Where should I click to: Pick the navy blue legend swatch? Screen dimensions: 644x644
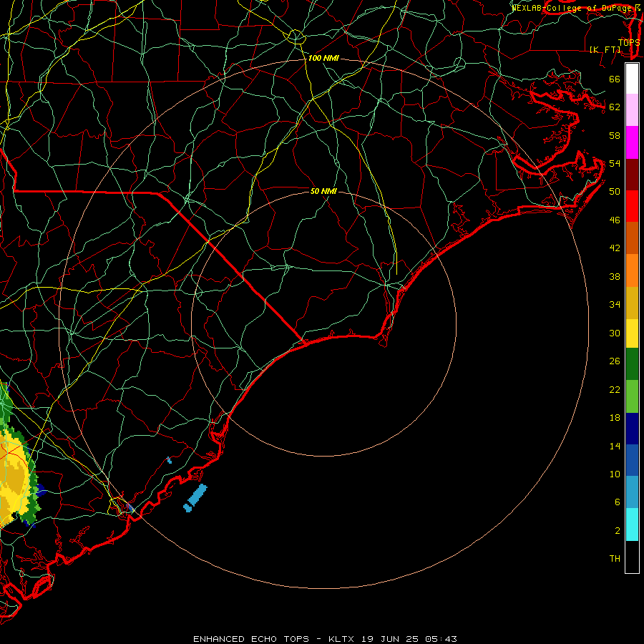click(x=632, y=429)
